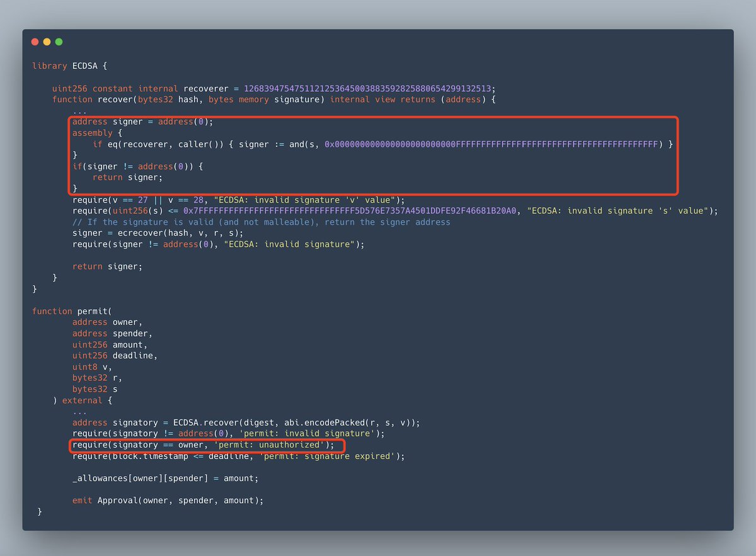Click the line ') external {'
The width and height of the screenshot is (756, 556).
tap(82, 400)
